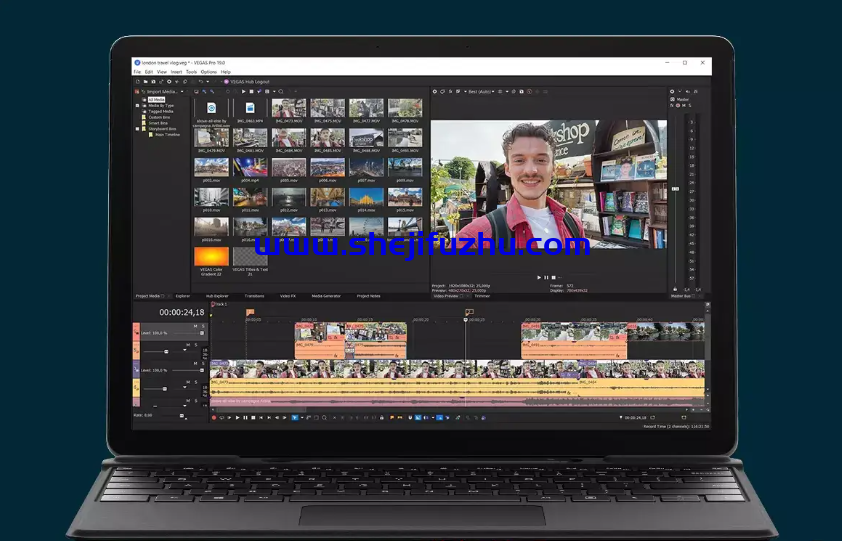
Task: Open Normal Edit Tool dropdown arrow
Action: tap(302, 417)
